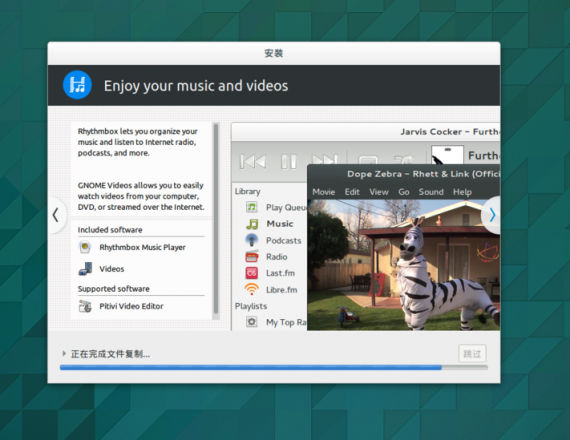Viewport: 570px width, 440px height.
Task: Click the Library heading in Rhythmbox sidebar
Action: 247,191
